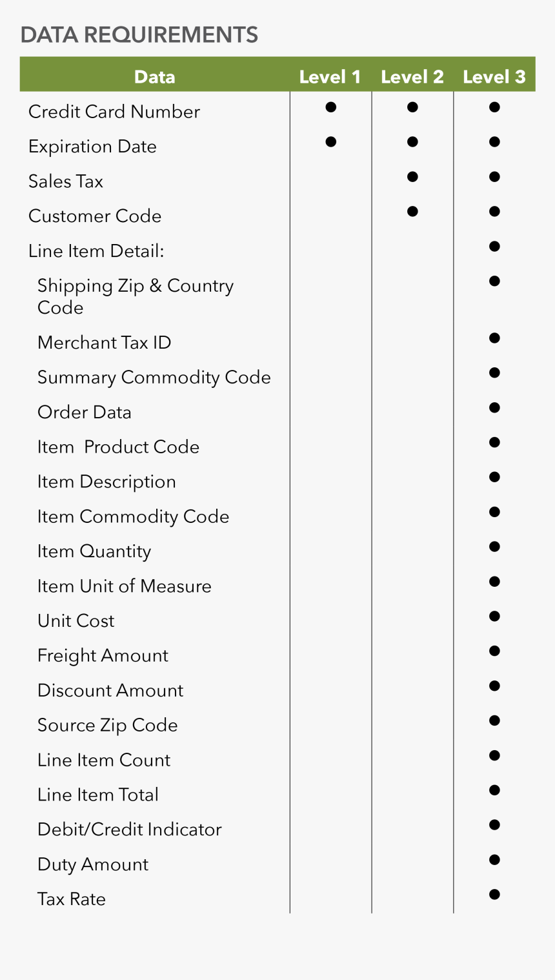
Task: Select the Level 2 column header
Action: (x=412, y=77)
